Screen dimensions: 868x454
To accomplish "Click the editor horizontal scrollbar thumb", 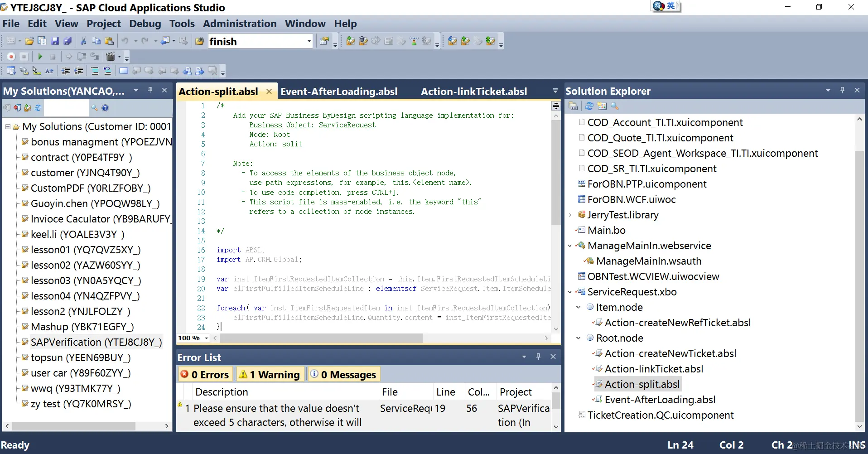I will pyautogui.click(x=321, y=338).
